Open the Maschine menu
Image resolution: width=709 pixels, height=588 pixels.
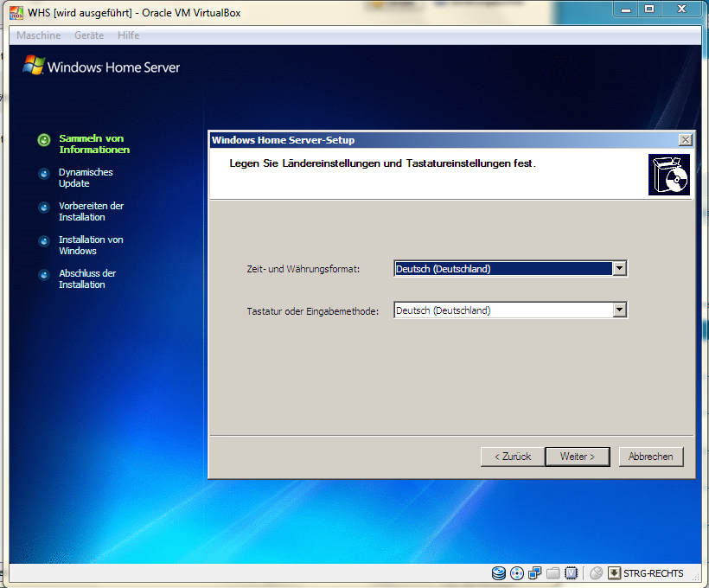click(38, 35)
